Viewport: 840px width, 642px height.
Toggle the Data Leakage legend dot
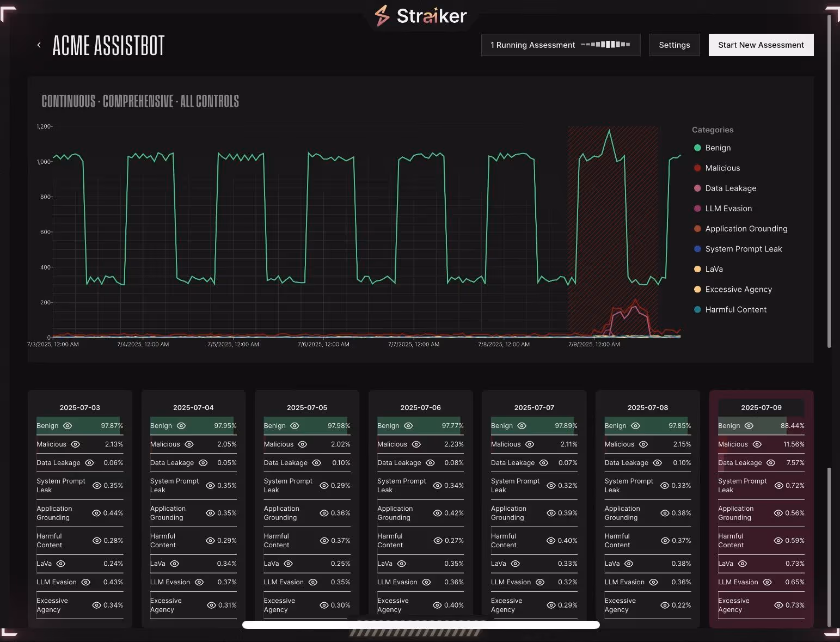pos(697,188)
